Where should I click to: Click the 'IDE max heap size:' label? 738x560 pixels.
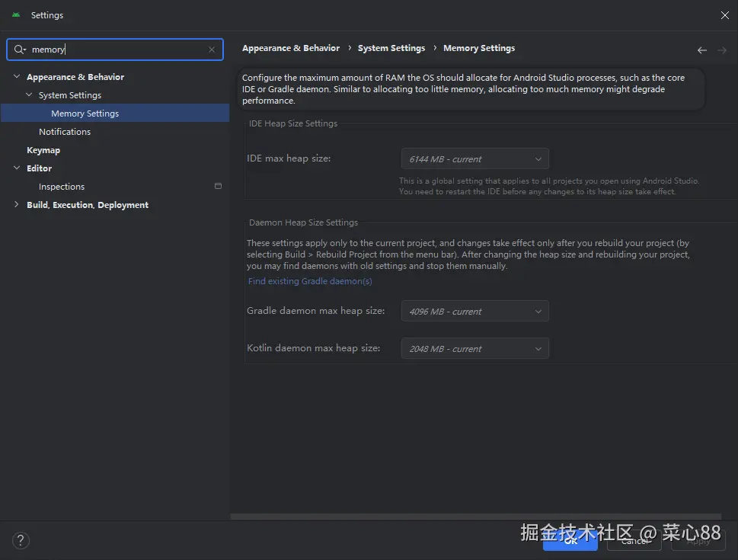pyautogui.click(x=289, y=158)
